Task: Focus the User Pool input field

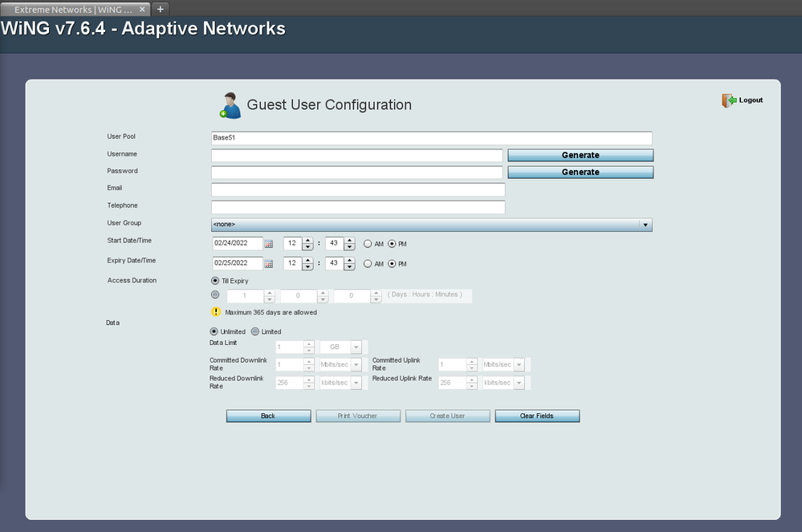Action: [x=432, y=138]
